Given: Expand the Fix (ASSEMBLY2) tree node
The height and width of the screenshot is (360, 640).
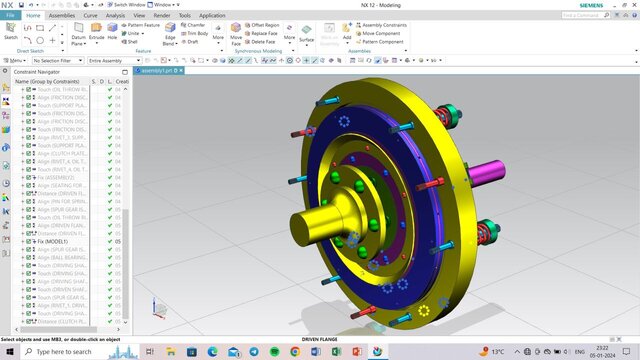Looking at the screenshot, I should click(x=23, y=178).
